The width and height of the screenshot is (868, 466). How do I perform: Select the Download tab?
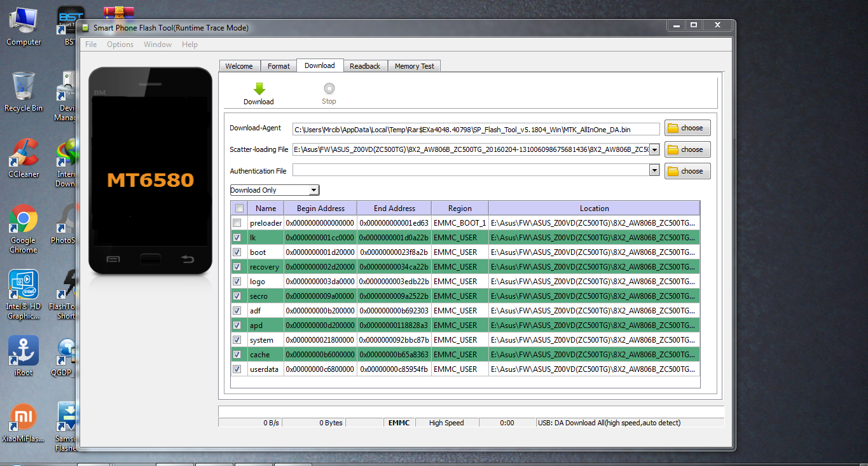coord(320,65)
